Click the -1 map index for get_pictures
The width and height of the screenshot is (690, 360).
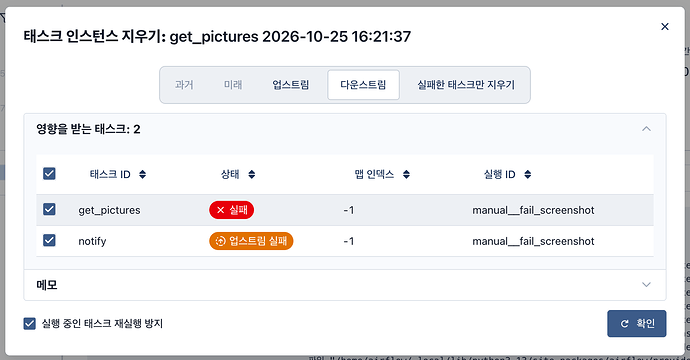(349, 210)
